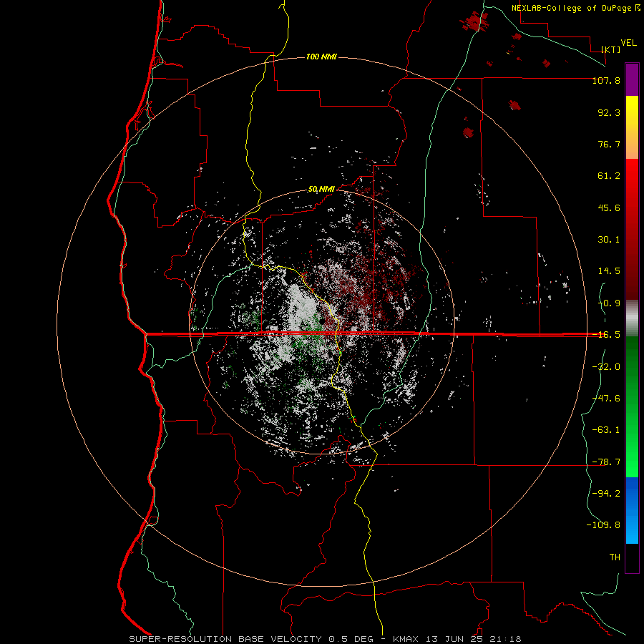Click the TH threshold label
644x644 pixels.
tap(615, 557)
